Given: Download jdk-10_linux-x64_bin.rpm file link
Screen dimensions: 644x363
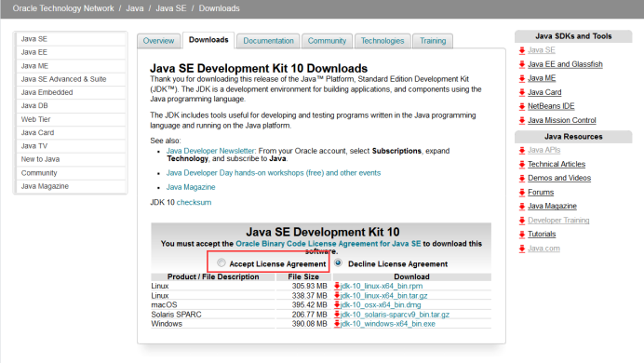Looking at the screenshot, I should (382, 286).
